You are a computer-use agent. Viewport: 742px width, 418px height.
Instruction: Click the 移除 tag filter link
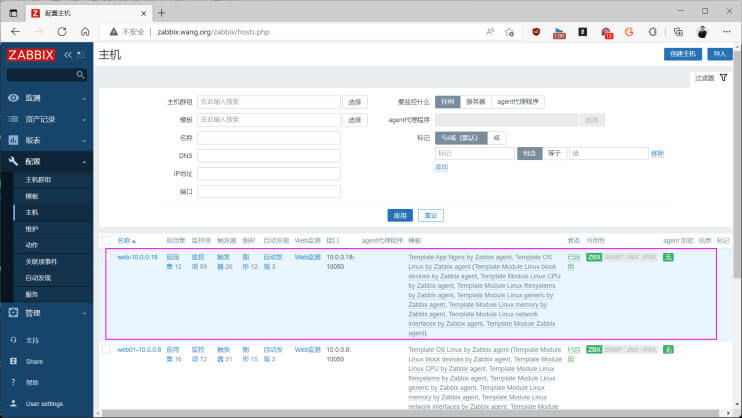(657, 153)
